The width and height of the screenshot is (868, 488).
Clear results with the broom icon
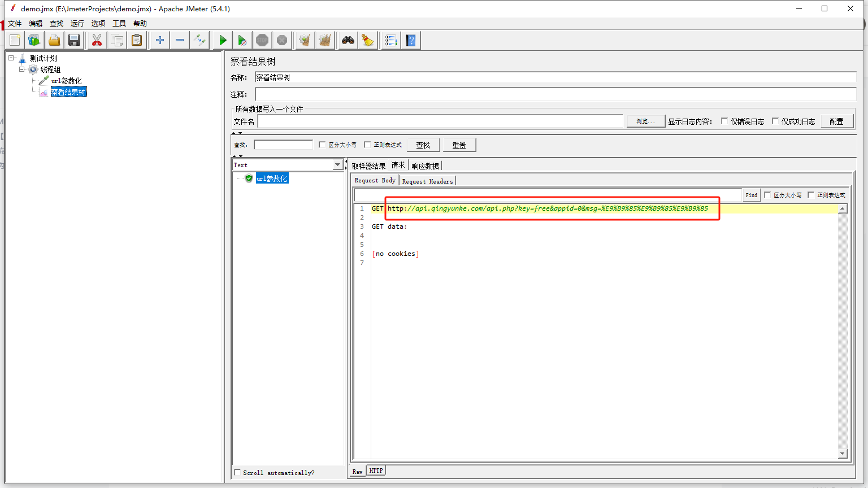click(x=305, y=40)
